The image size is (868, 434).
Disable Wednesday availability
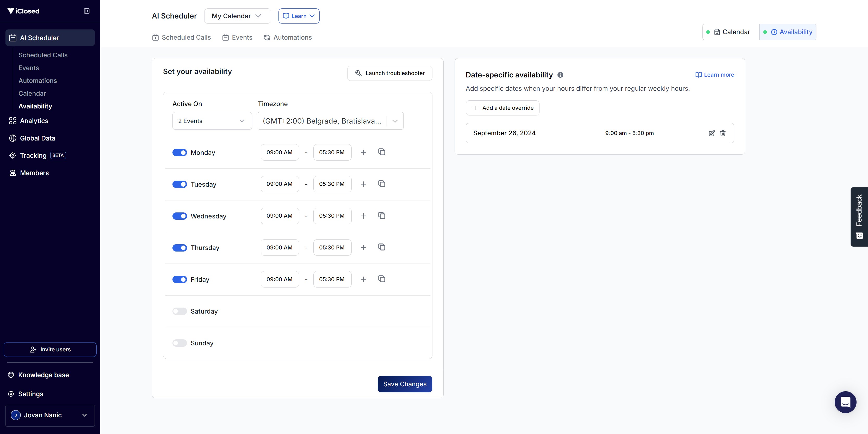click(179, 216)
